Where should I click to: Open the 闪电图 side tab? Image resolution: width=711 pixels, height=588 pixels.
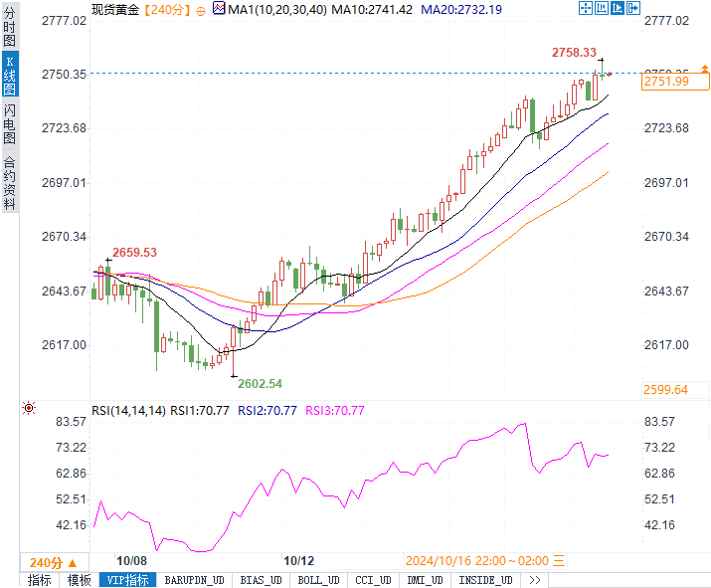[9, 123]
